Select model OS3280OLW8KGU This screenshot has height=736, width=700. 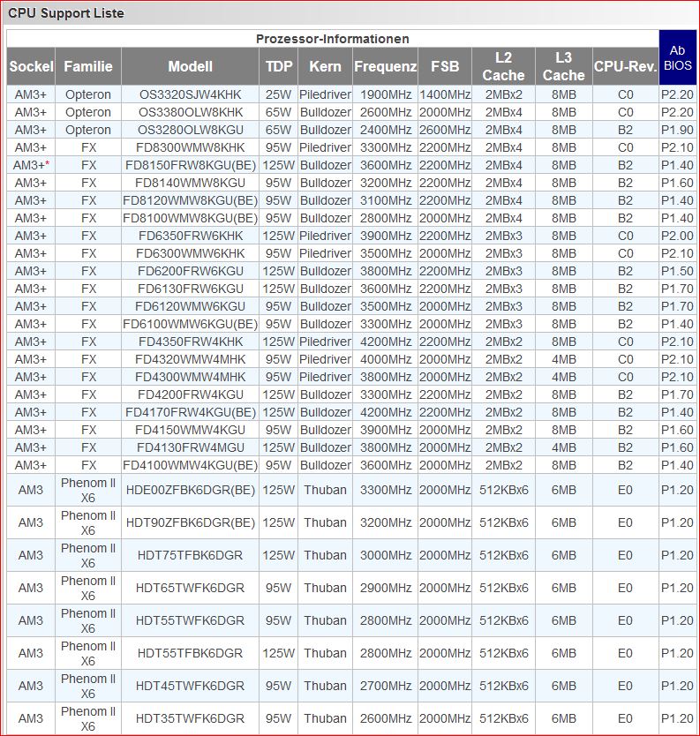(x=190, y=130)
